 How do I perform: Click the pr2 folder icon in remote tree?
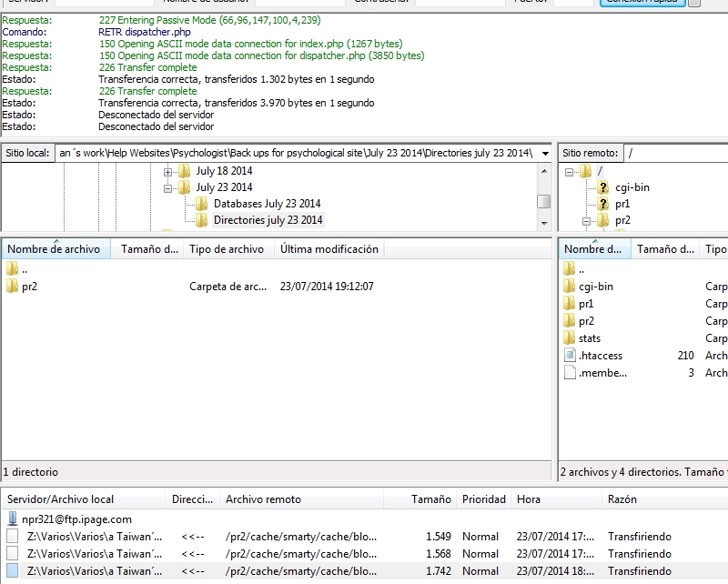tap(602, 220)
